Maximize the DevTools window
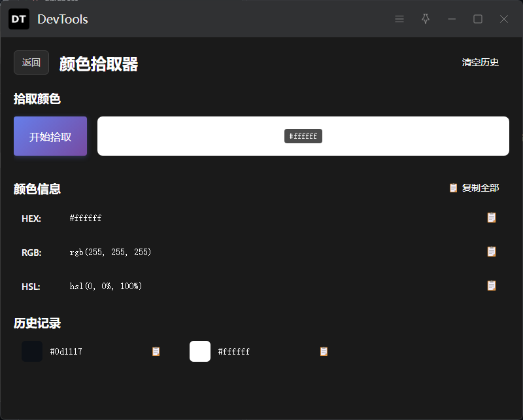The height and width of the screenshot is (420, 523). [x=478, y=19]
